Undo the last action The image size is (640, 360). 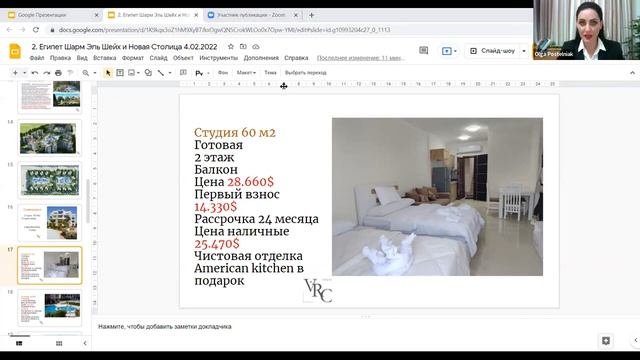tap(35, 73)
